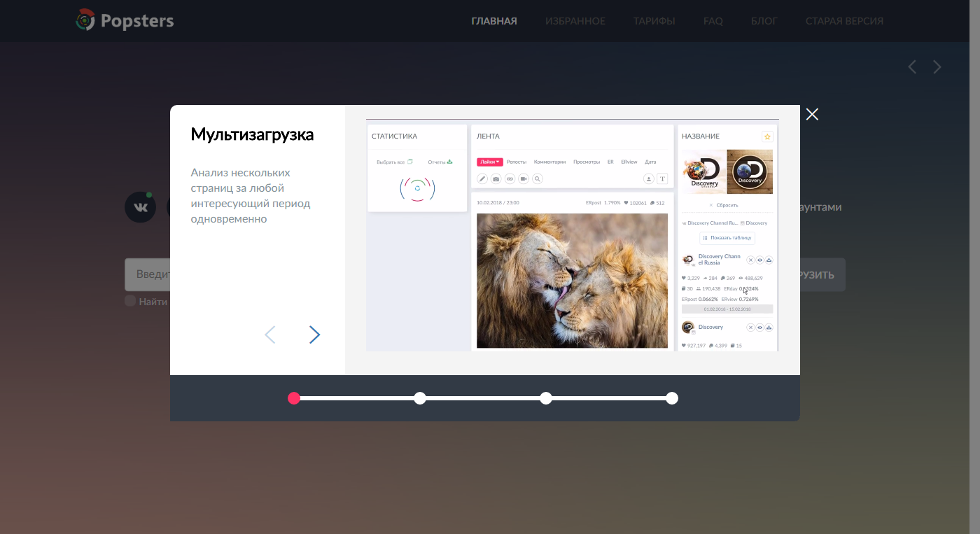
Task: Close the Мультизагрузка popup with the X
Action: tap(812, 114)
